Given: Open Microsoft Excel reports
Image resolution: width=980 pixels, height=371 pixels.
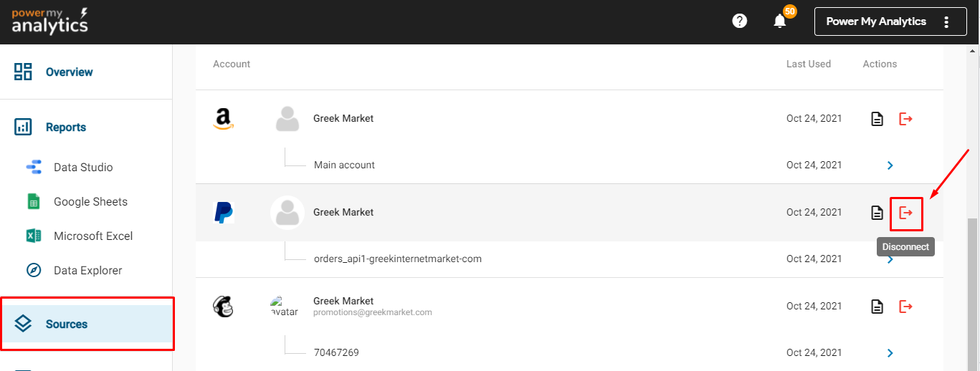Looking at the screenshot, I should [x=92, y=236].
